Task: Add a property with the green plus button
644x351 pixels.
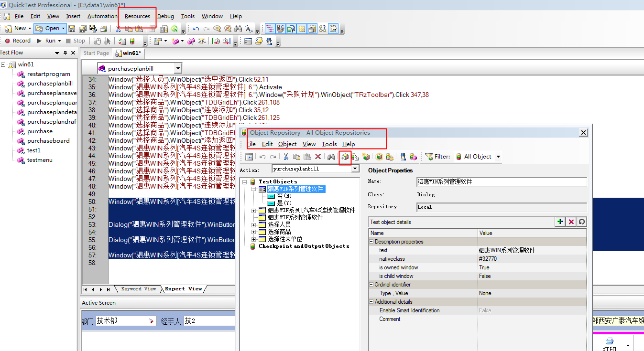Action: pyautogui.click(x=560, y=222)
